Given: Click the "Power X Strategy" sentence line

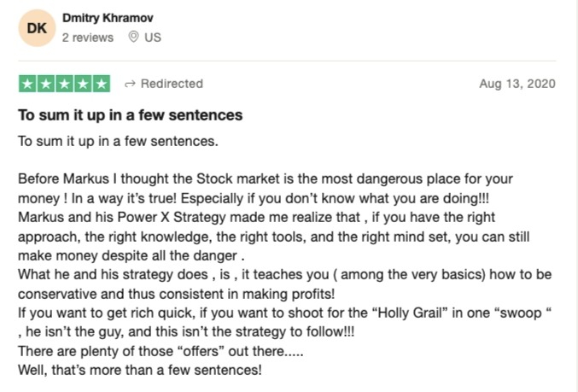Looking at the screenshot, I should click(x=257, y=217).
